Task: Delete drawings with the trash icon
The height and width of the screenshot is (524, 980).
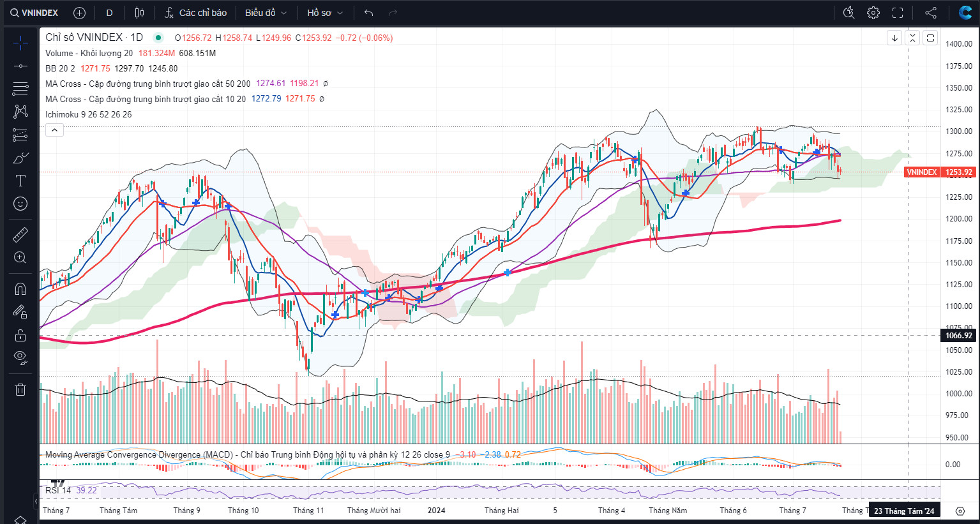Action: [20, 389]
